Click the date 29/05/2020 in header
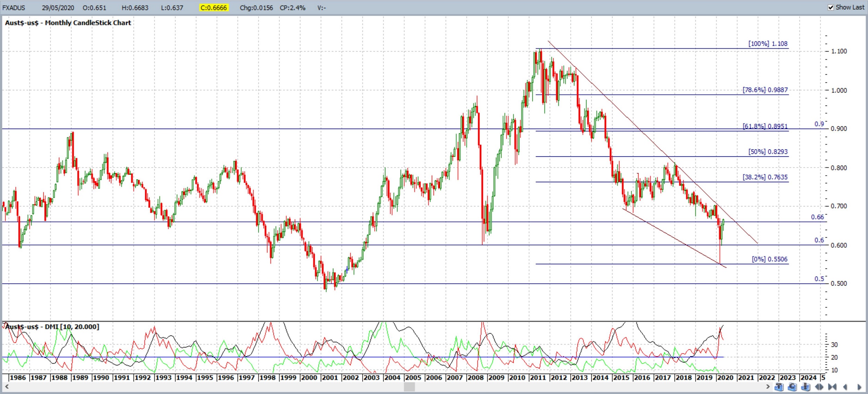 coord(58,8)
